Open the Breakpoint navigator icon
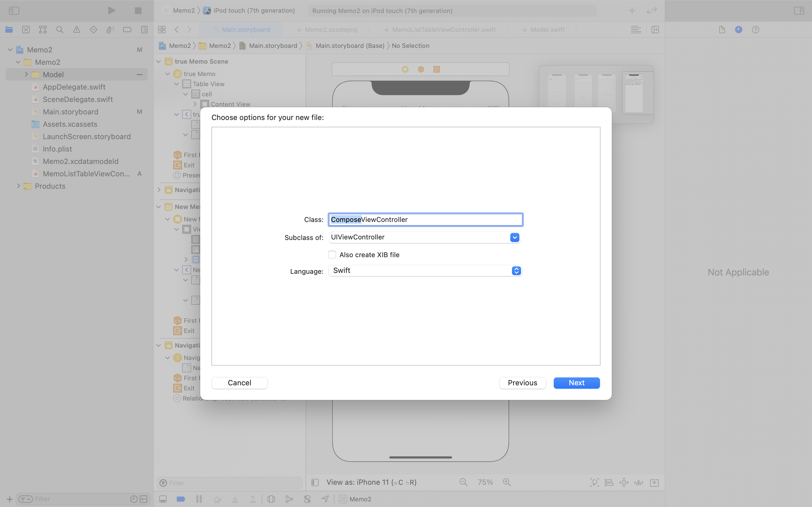This screenshot has width=812, height=507. (127, 30)
